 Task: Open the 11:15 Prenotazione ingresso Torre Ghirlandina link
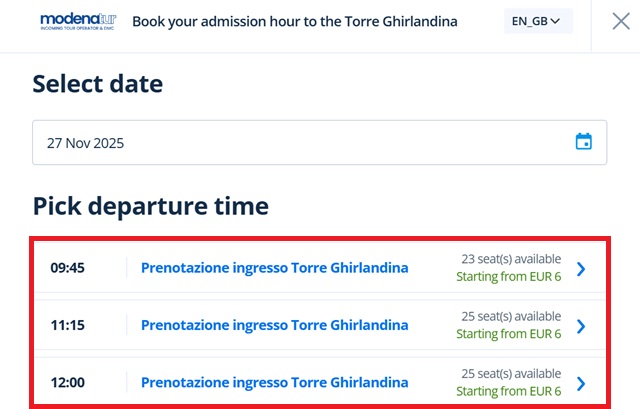coord(274,325)
